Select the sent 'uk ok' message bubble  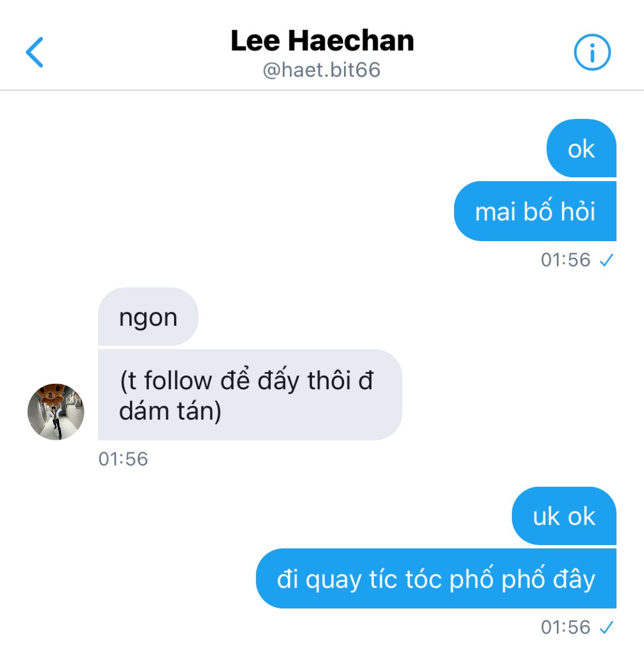coord(564,516)
